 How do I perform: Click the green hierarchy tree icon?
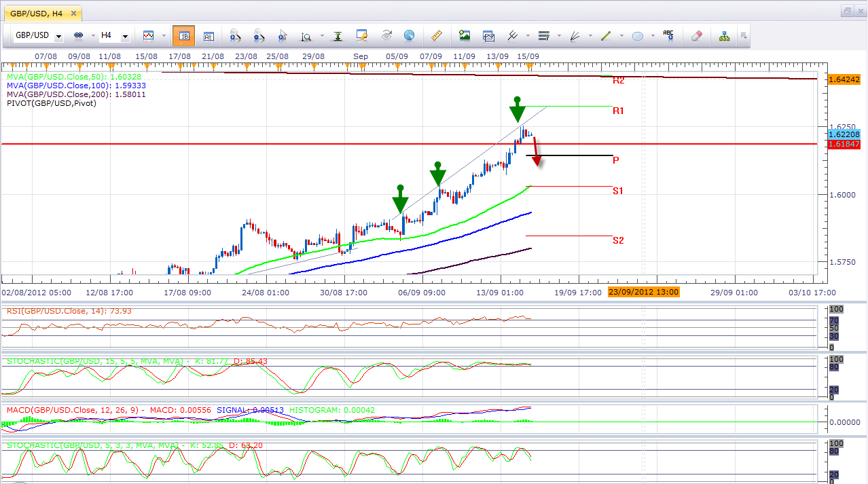pos(724,35)
